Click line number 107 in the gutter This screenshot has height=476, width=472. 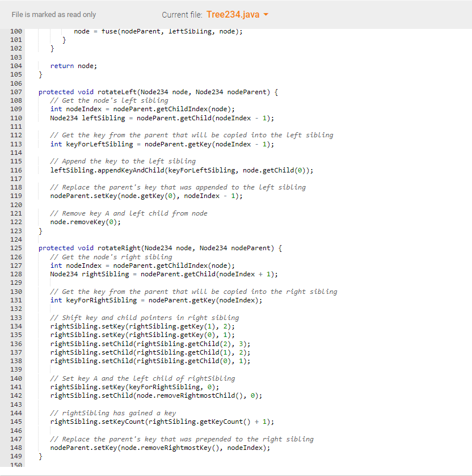pos(16,91)
